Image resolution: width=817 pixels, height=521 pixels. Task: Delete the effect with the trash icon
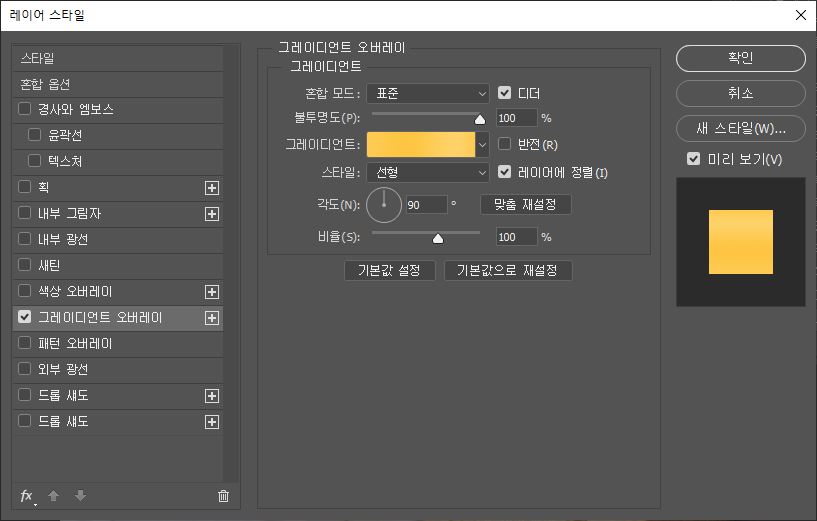point(223,496)
